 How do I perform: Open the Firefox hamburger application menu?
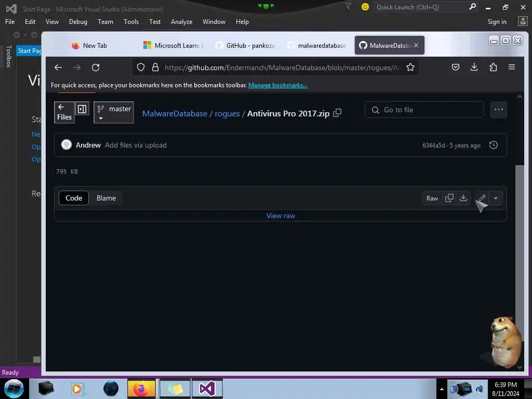tap(512, 67)
